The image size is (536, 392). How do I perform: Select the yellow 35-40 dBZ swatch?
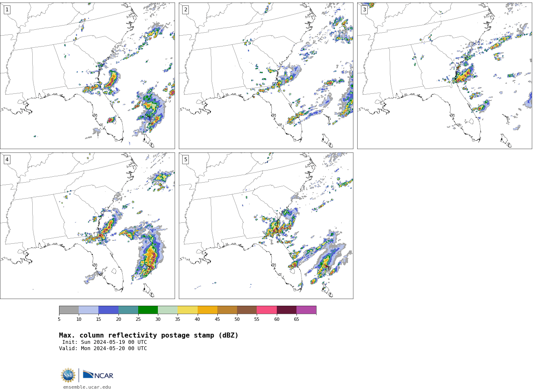188,310
